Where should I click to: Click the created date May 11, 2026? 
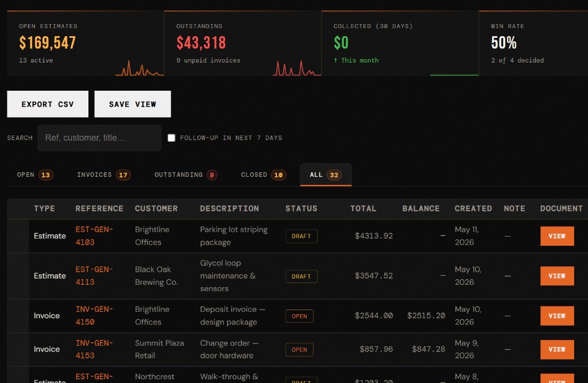coord(467,235)
